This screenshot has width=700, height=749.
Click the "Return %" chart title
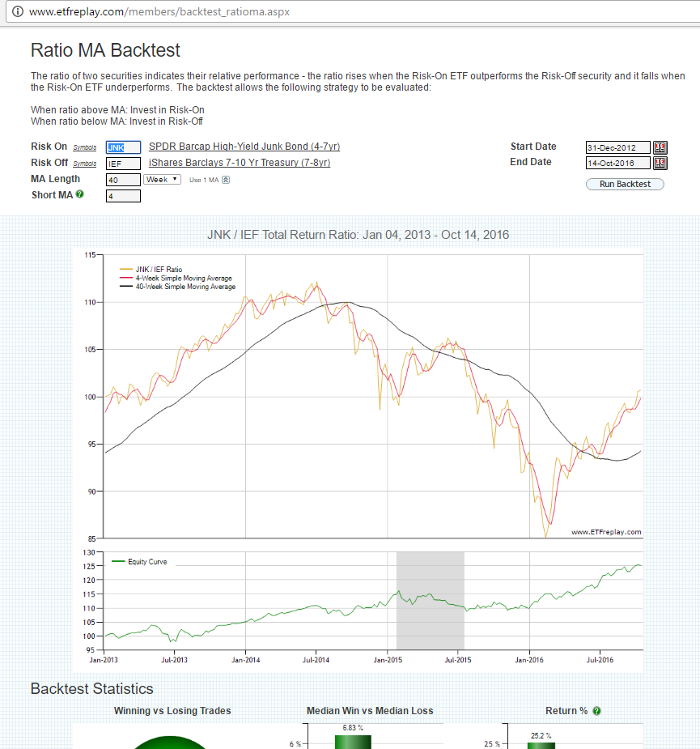click(566, 711)
